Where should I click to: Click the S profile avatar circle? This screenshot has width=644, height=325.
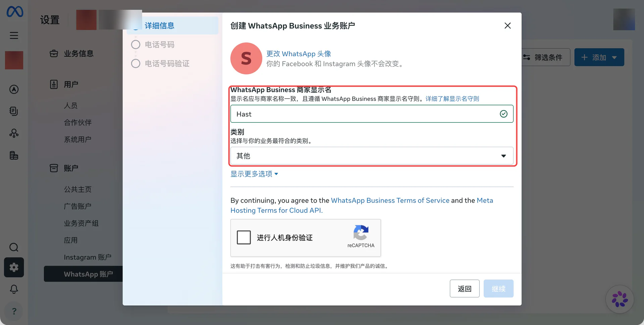point(246,58)
